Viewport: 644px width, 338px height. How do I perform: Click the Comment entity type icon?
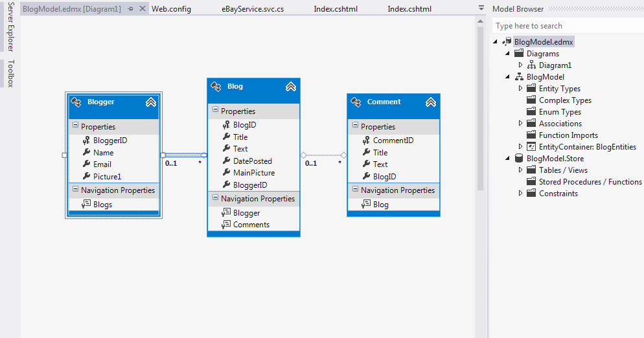(x=356, y=102)
